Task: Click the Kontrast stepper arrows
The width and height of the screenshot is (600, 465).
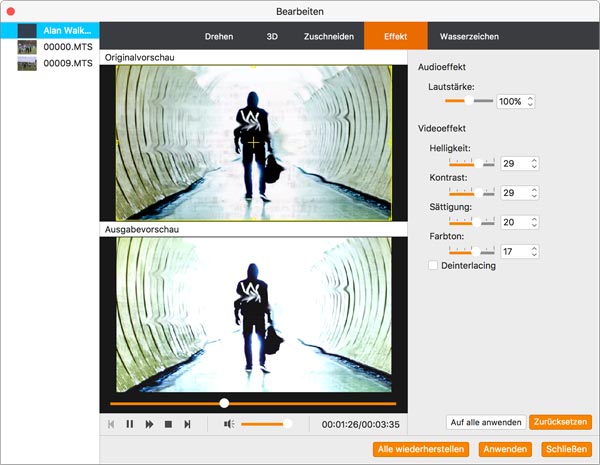Action: click(534, 193)
